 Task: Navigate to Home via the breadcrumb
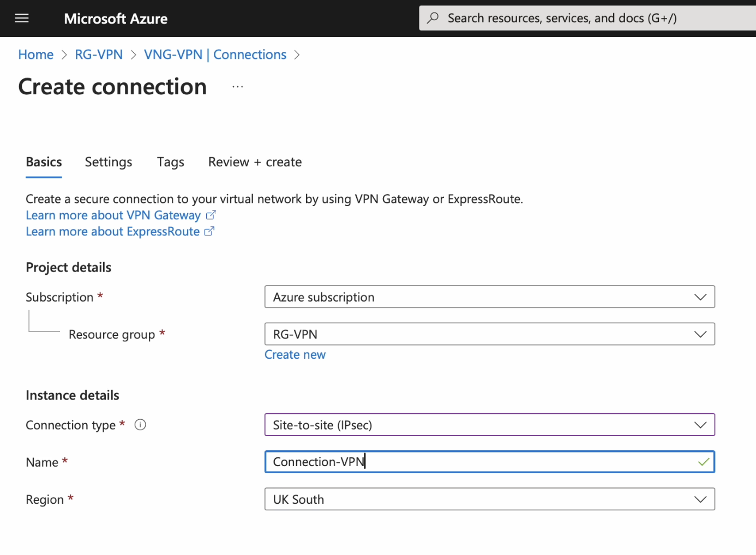pyautogui.click(x=35, y=54)
